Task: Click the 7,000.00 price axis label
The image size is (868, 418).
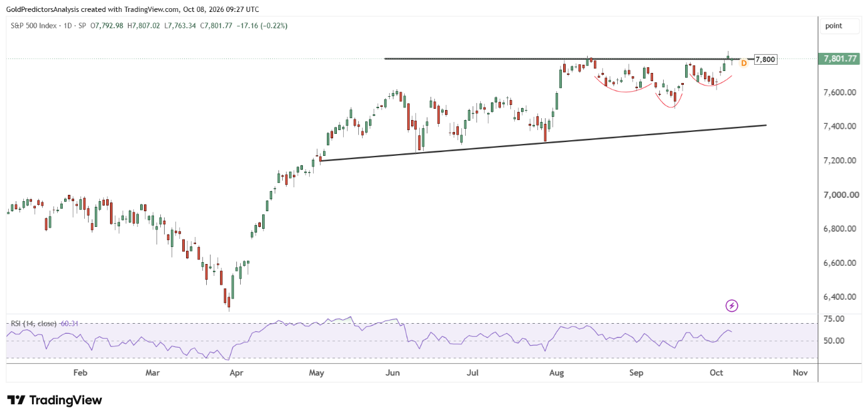Action: tap(842, 195)
